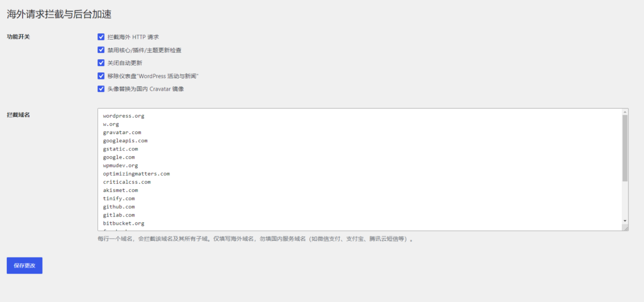Click the github.com domain line
The width and height of the screenshot is (644, 302).
(119, 206)
